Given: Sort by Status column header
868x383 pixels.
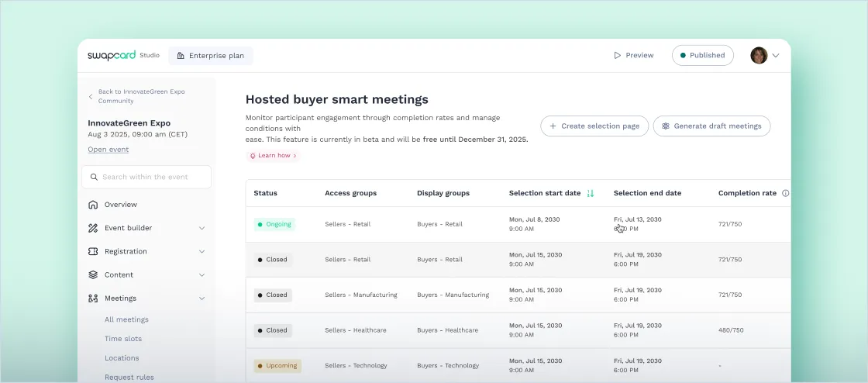Looking at the screenshot, I should tap(265, 193).
